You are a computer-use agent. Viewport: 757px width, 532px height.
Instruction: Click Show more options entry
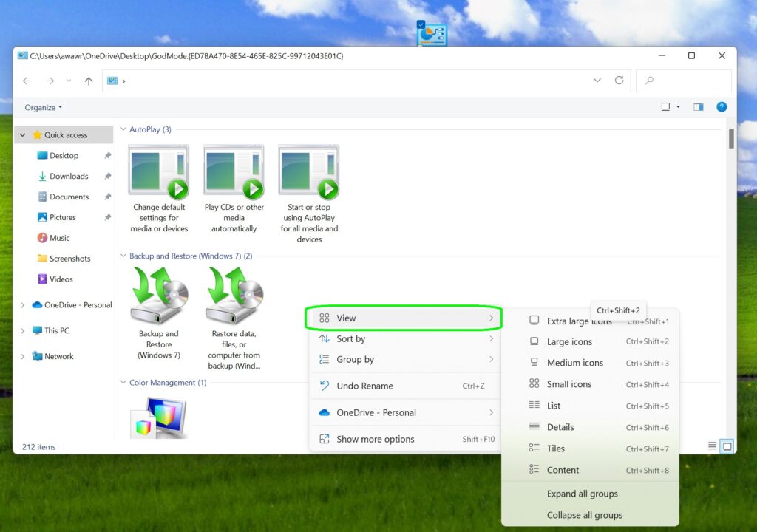point(404,439)
